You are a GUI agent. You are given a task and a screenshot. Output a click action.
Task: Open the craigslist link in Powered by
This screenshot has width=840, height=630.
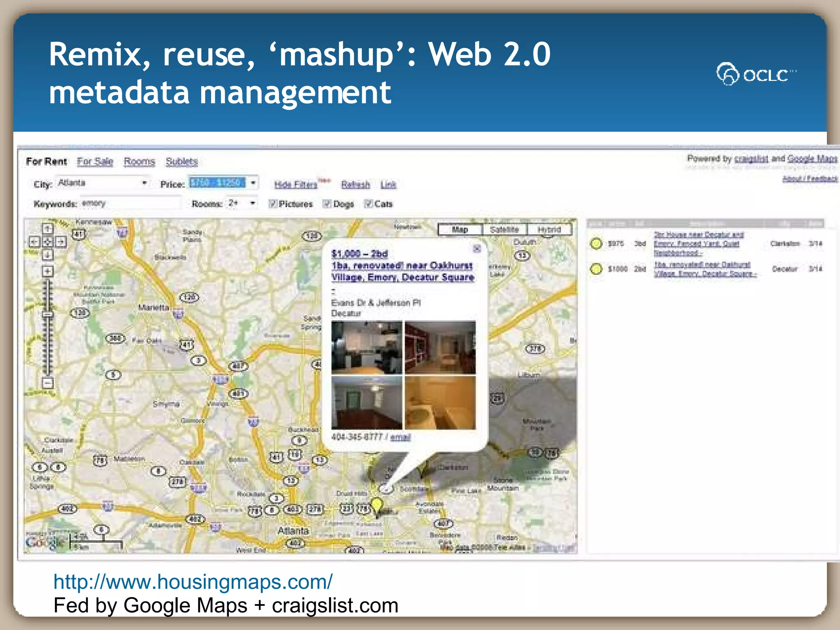751,159
